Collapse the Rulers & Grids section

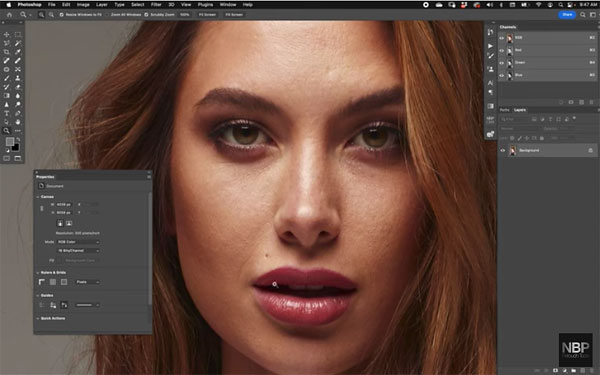38,272
